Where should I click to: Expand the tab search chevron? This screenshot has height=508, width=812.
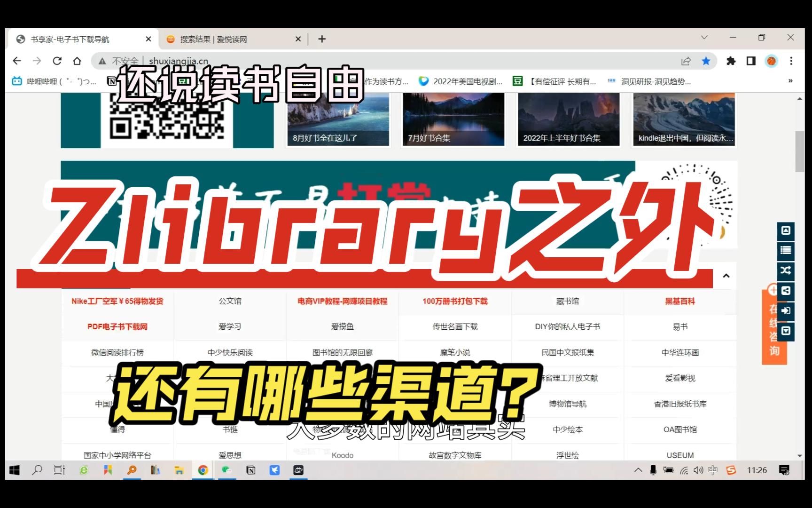coord(704,38)
